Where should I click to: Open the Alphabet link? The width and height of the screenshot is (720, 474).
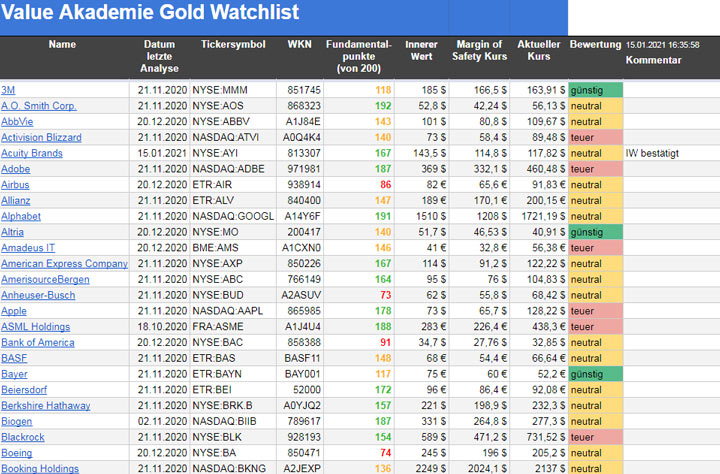[x=21, y=216]
